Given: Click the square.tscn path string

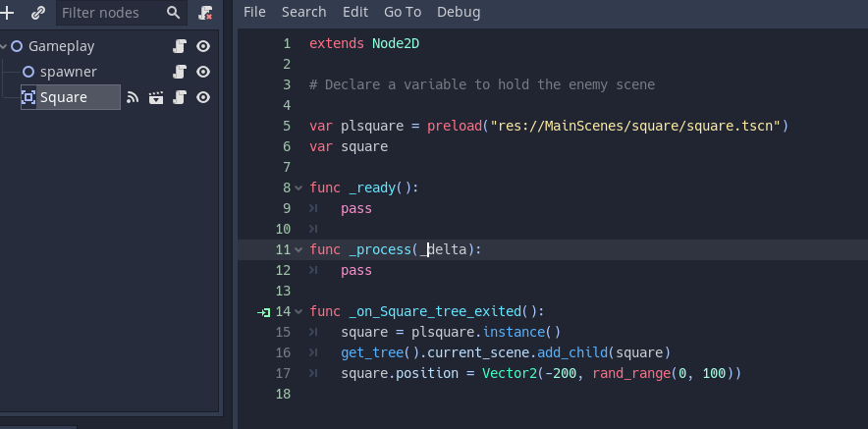Looking at the screenshot, I should click(x=635, y=127).
